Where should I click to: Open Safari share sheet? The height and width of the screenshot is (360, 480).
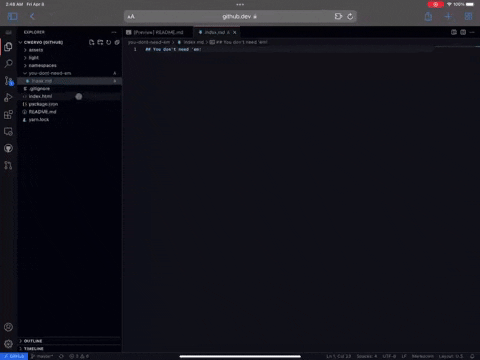428,16
